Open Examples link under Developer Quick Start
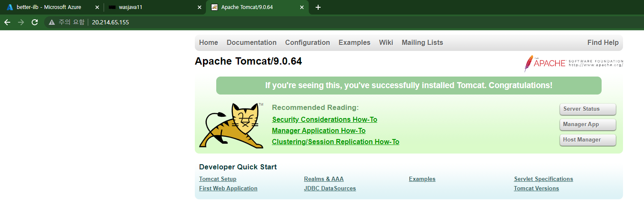 point(422,179)
